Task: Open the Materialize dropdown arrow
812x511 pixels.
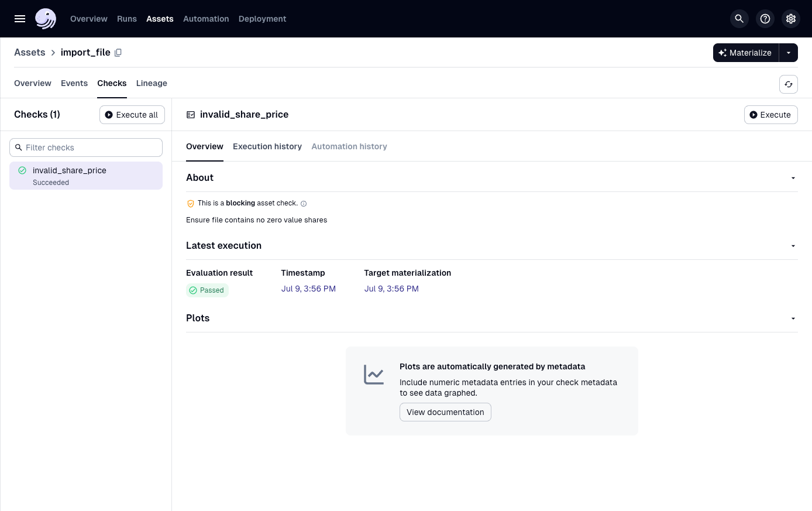Action: [x=788, y=52]
